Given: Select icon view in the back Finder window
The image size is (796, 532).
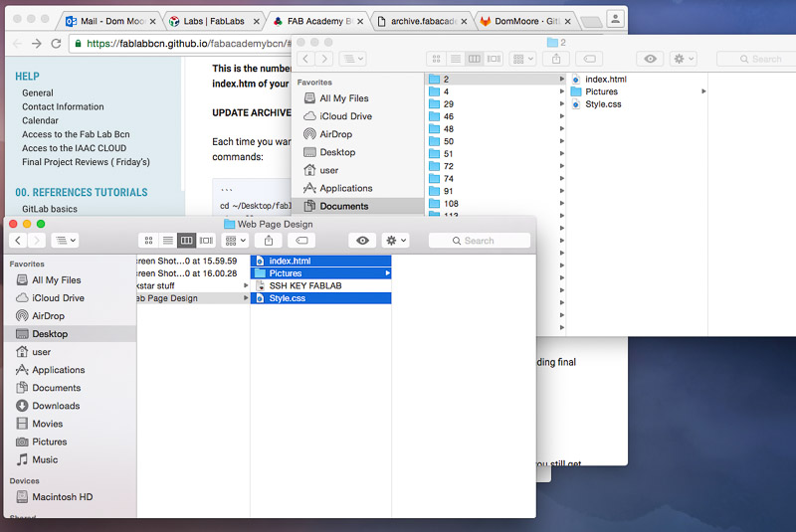Looking at the screenshot, I should (436, 59).
